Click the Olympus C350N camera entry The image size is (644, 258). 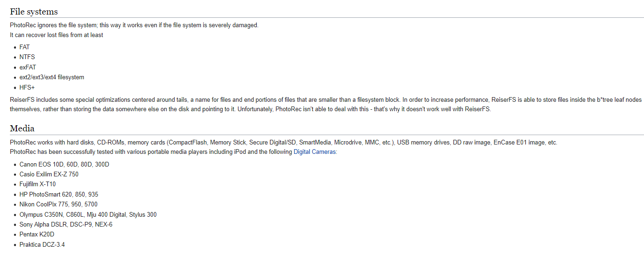point(88,215)
